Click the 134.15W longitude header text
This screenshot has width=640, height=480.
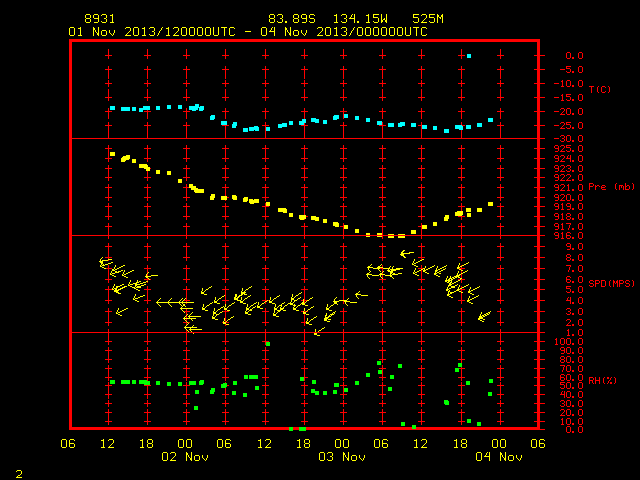point(360,19)
